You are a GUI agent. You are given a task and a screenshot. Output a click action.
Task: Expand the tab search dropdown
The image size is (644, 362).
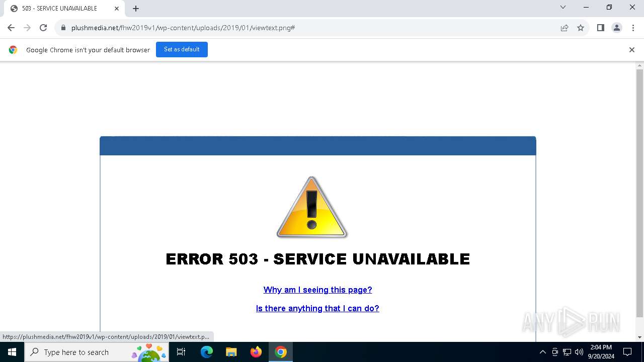click(x=563, y=8)
